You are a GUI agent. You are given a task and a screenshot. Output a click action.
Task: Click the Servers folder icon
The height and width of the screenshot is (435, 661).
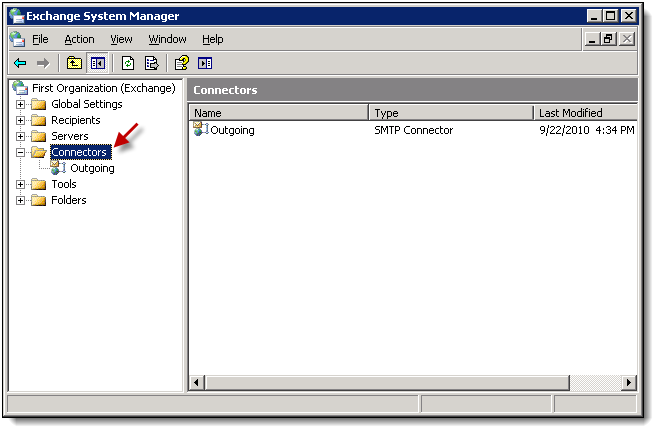coord(38,136)
